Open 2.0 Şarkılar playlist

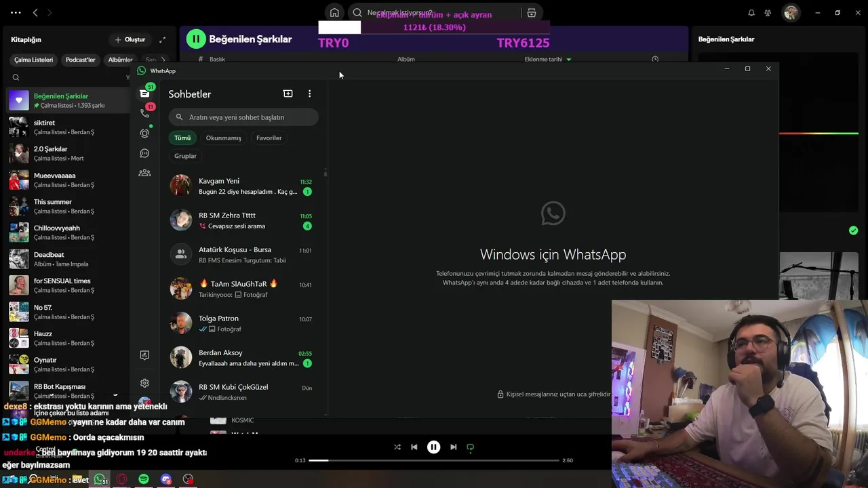(68, 153)
